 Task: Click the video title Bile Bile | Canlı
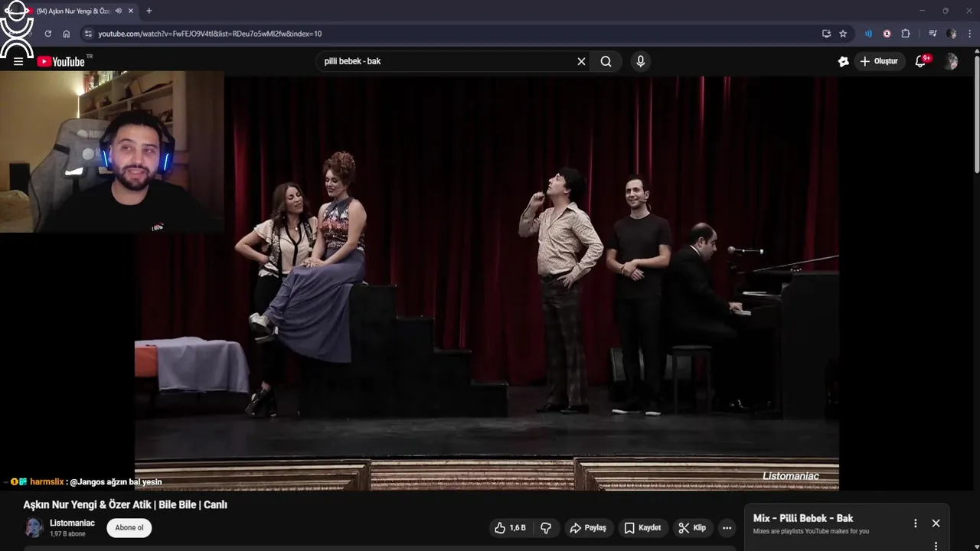coord(125,505)
